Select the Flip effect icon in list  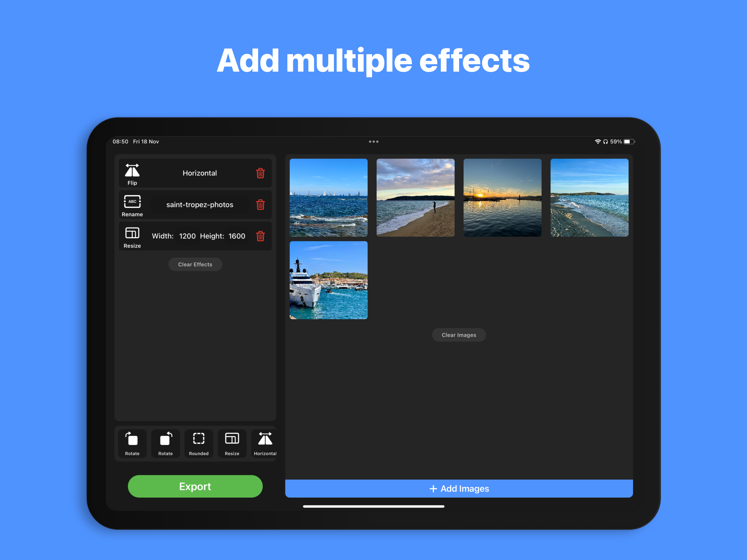pyautogui.click(x=132, y=171)
